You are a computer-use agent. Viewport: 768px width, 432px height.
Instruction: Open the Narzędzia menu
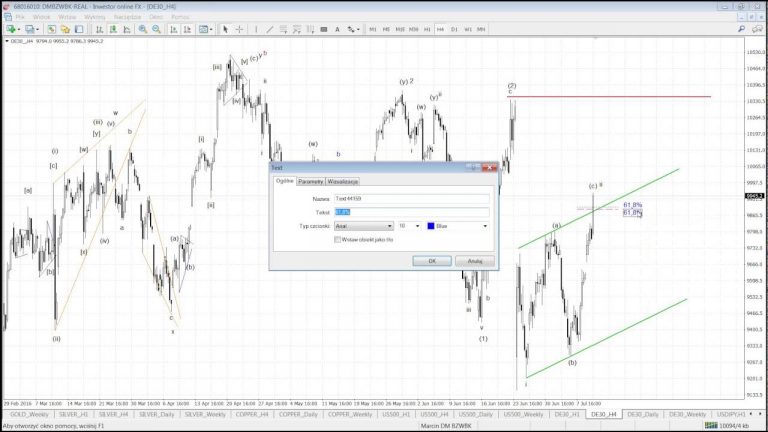[x=127, y=17]
